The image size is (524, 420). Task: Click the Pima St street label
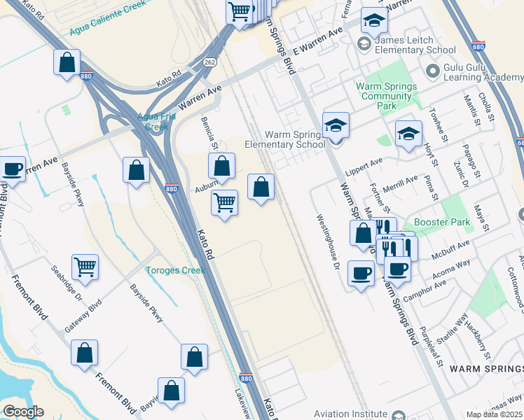(x=431, y=188)
